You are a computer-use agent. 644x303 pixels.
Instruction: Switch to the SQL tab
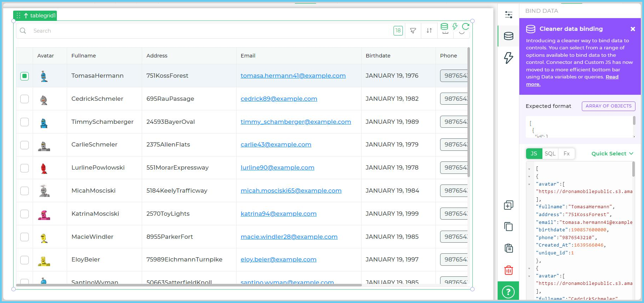coord(550,154)
